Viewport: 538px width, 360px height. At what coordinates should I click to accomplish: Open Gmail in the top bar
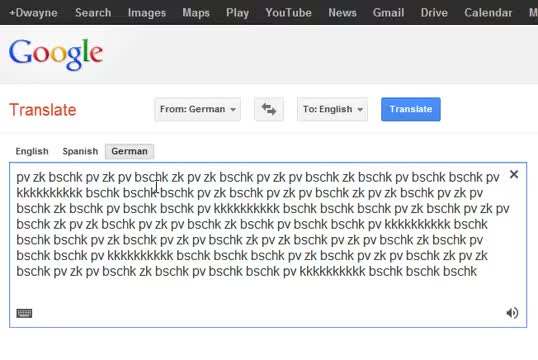[388, 13]
